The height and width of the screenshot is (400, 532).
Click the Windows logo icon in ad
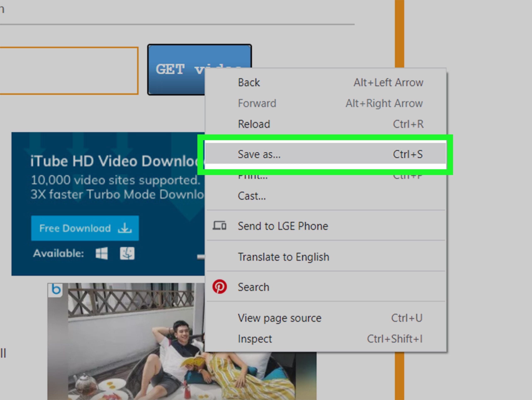click(x=101, y=254)
